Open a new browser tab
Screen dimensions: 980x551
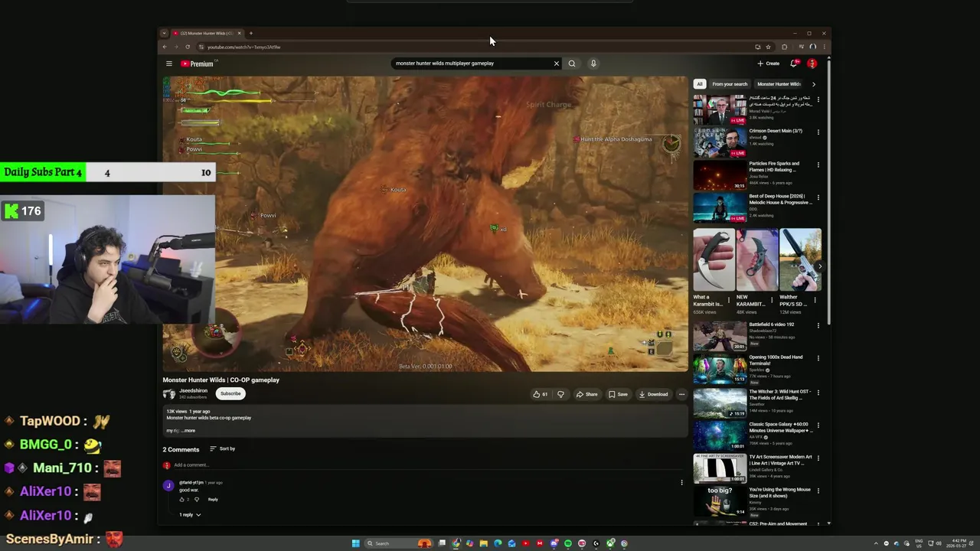[251, 33]
